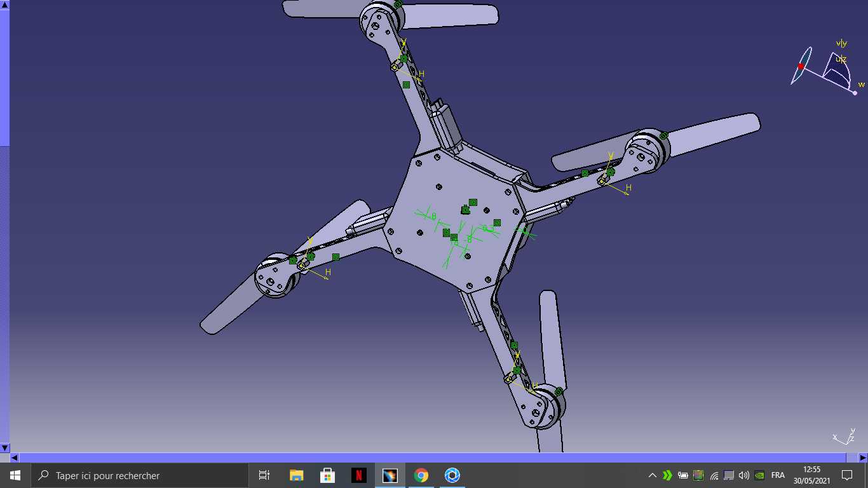Click the vertical scrollbar thumb
The width and height of the screenshot is (868, 488).
coord(4,78)
